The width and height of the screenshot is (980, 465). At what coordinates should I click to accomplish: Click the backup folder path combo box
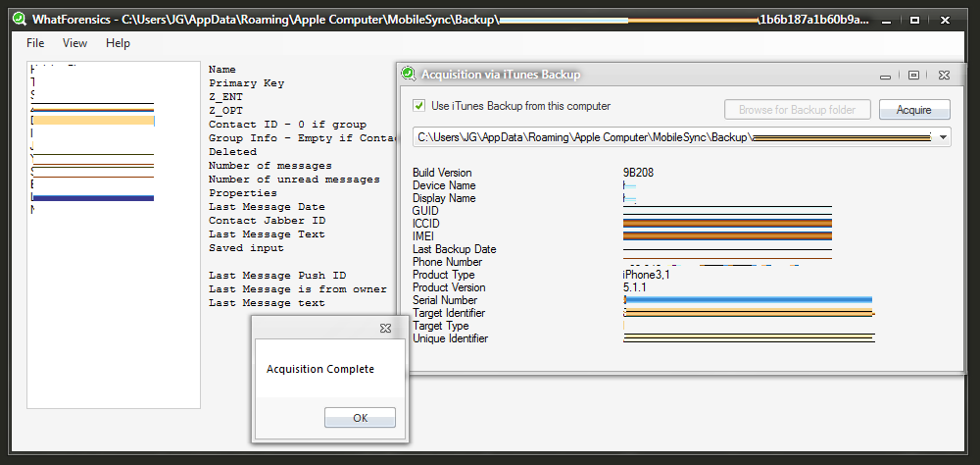tap(682, 137)
